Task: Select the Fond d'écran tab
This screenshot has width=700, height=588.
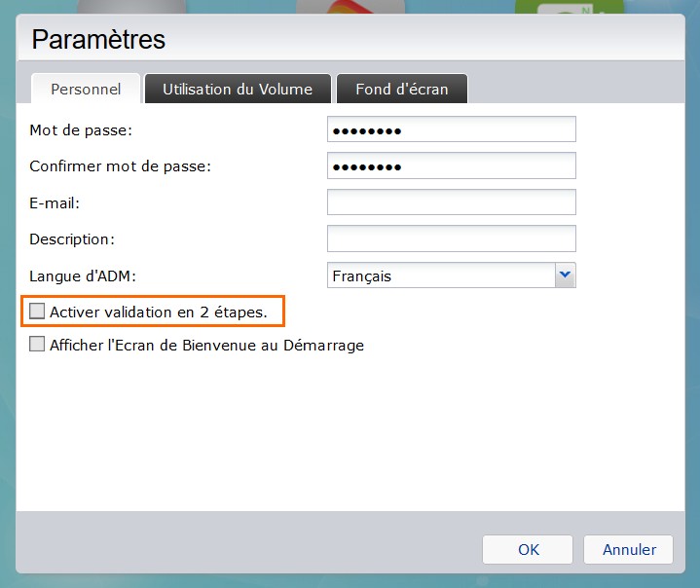Action: pos(402,89)
